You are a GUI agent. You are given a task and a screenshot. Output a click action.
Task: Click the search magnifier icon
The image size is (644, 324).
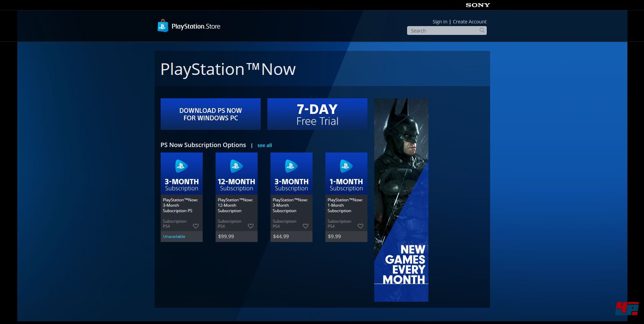click(482, 31)
